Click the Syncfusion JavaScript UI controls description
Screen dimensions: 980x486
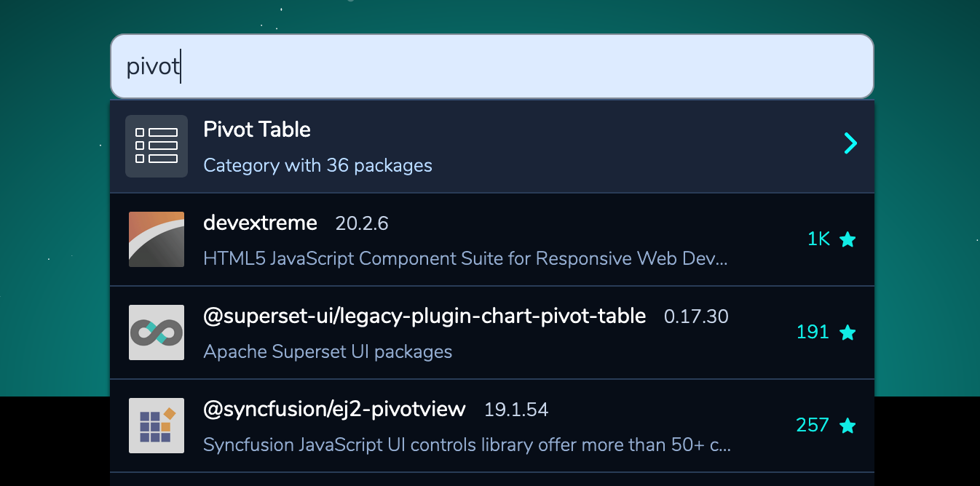point(467,445)
